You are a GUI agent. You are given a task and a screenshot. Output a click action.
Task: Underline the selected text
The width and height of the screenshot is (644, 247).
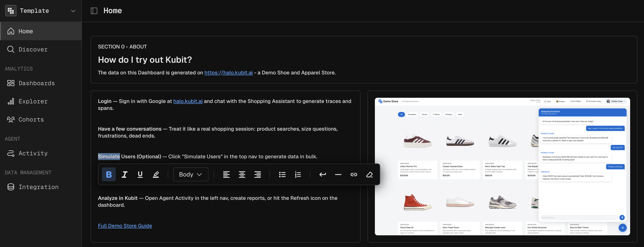click(140, 174)
